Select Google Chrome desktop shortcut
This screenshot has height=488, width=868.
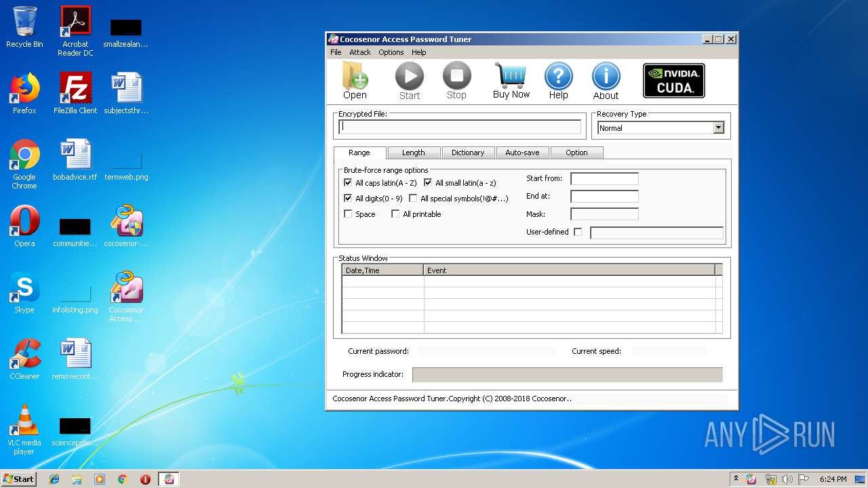(24, 164)
